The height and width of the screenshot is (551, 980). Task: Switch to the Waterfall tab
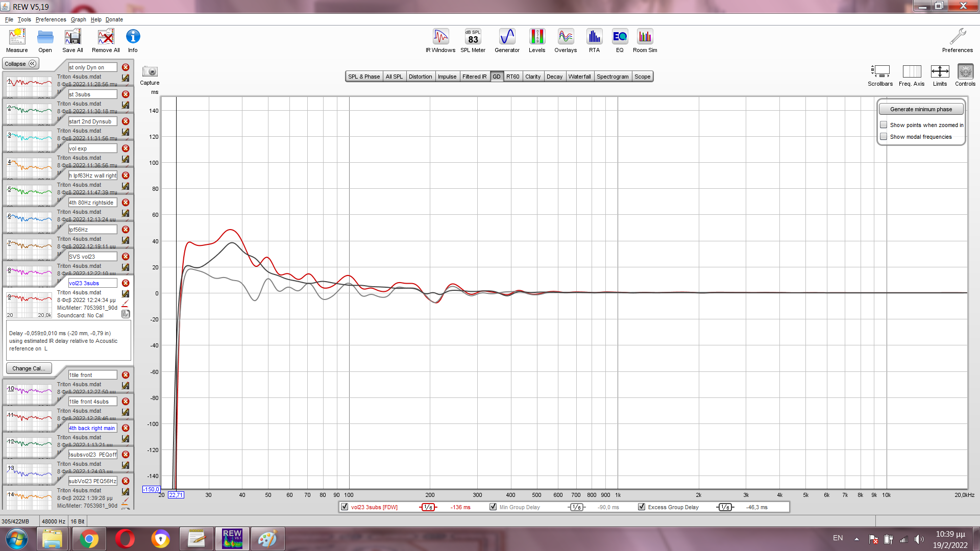[x=579, y=77]
